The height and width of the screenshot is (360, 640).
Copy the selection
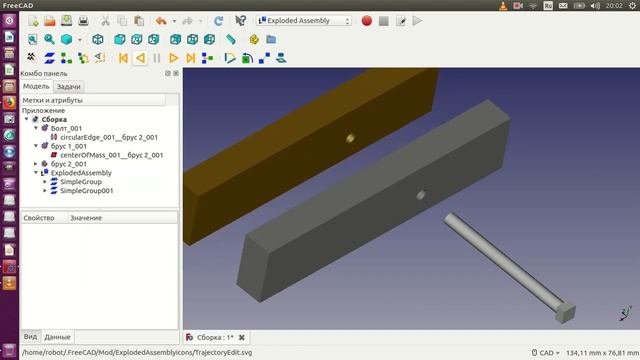pyautogui.click(x=122, y=21)
